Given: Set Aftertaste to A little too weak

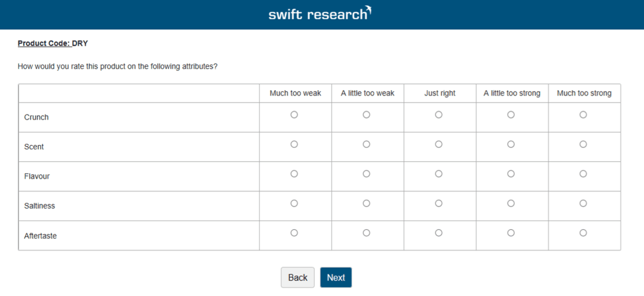Looking at the screenshot, I should click(x=367, y=233).
